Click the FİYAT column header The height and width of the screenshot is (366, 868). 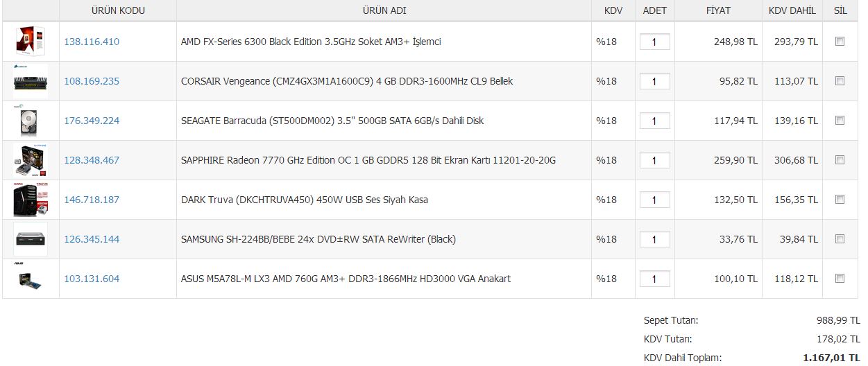point(718,10)
